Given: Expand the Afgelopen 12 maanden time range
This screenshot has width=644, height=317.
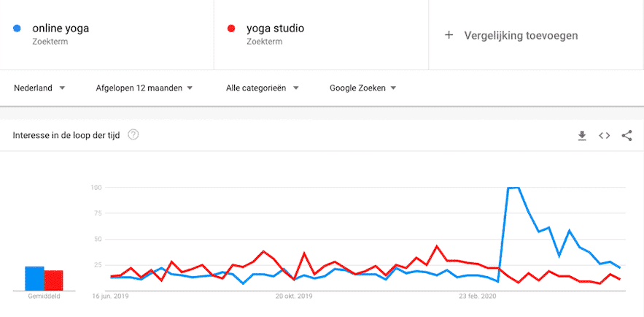Looking at the screenshot, I should tap(144, 88).
